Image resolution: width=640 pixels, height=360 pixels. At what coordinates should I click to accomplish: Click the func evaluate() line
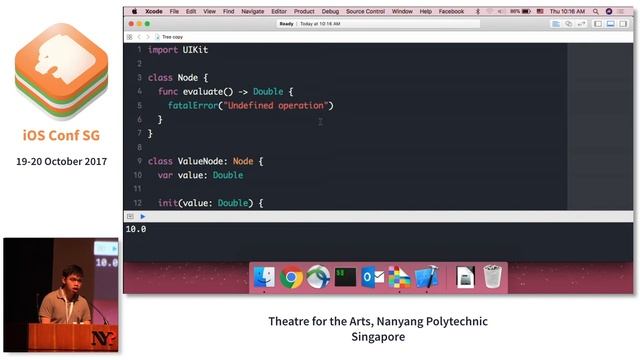tap(225, 91)
